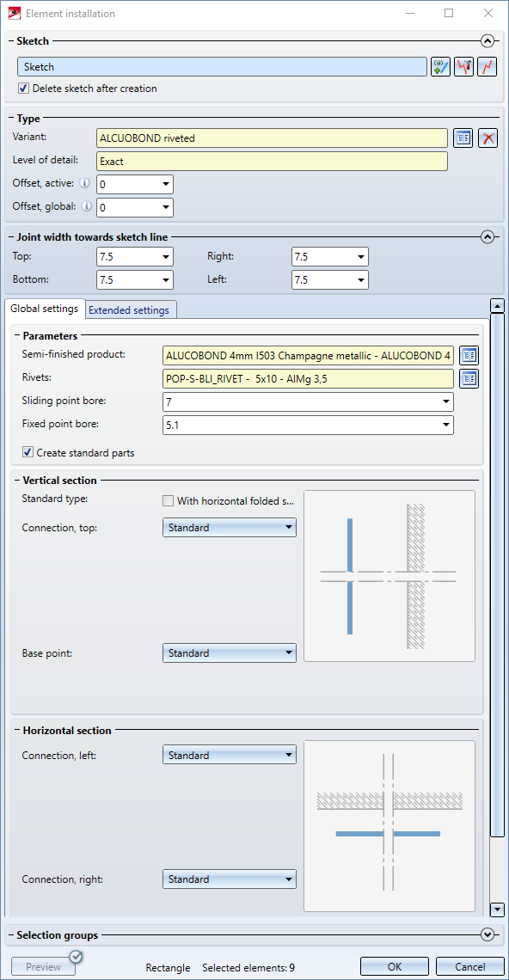Screen dimensions: 509x980
Task: Click the red sketch edit icon
Action: click(464, 67)
